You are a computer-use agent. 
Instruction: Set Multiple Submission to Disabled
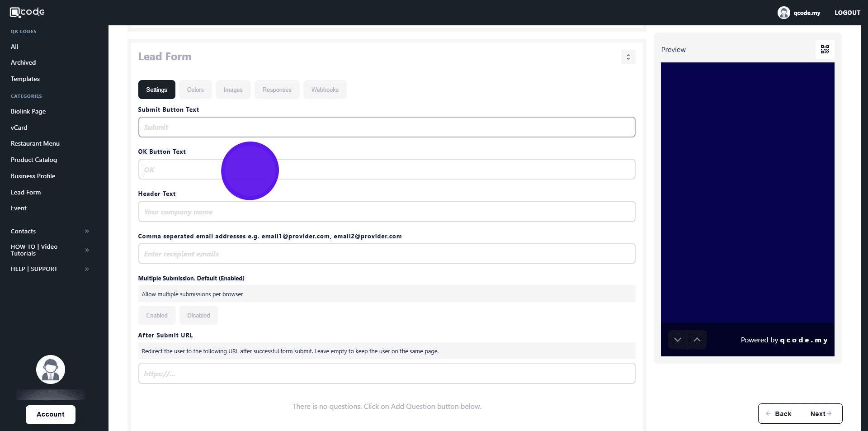pyautogui.click(x=198, y=315)
